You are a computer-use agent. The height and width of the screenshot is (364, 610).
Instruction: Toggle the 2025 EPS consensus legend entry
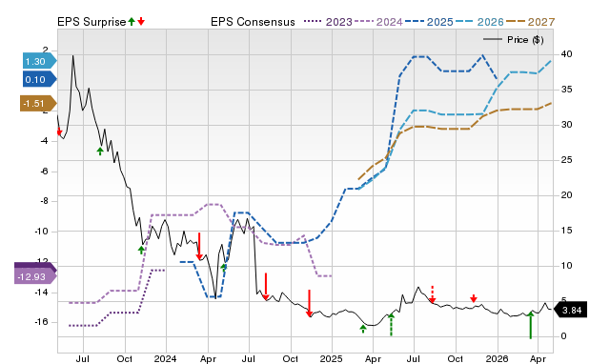pyautogui.click(x=429, y=22)
